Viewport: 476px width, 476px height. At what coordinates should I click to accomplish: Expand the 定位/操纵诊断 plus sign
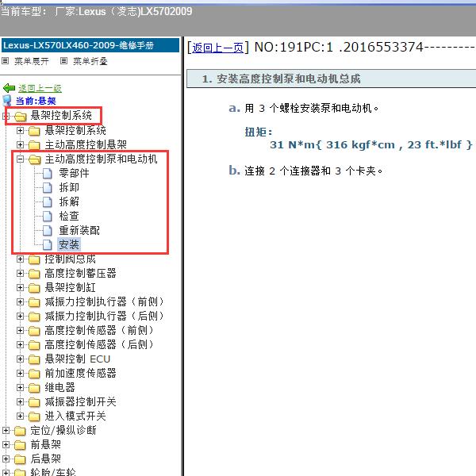click(6, 430)
